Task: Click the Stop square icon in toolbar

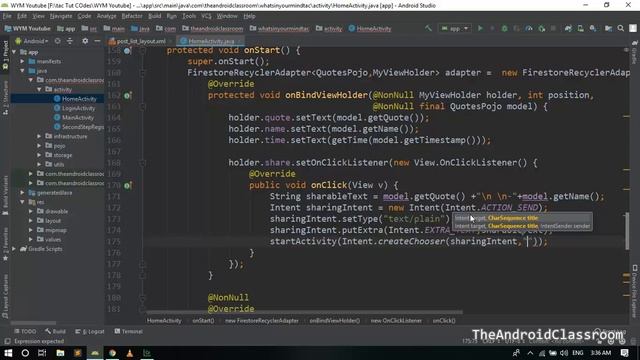Action: (553, 28)
